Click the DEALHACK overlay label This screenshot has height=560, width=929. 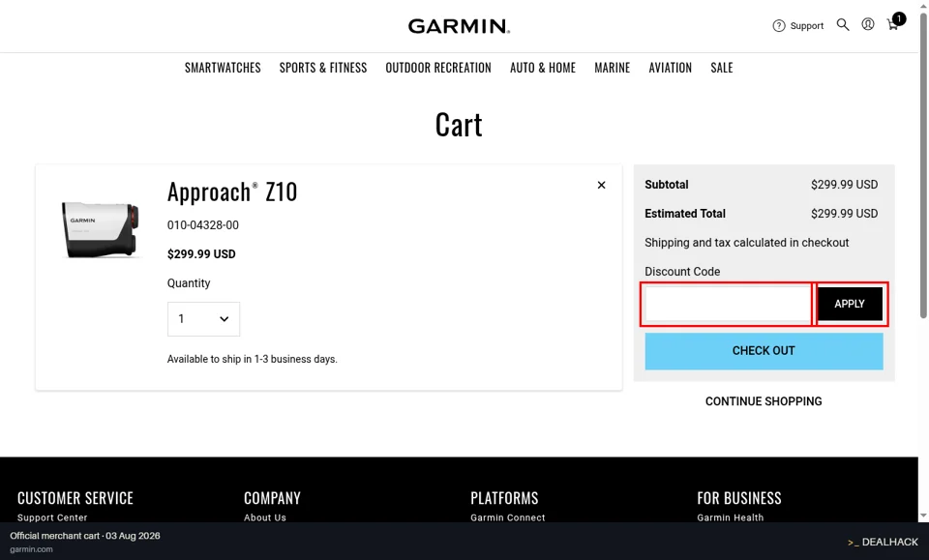point(883,542)
